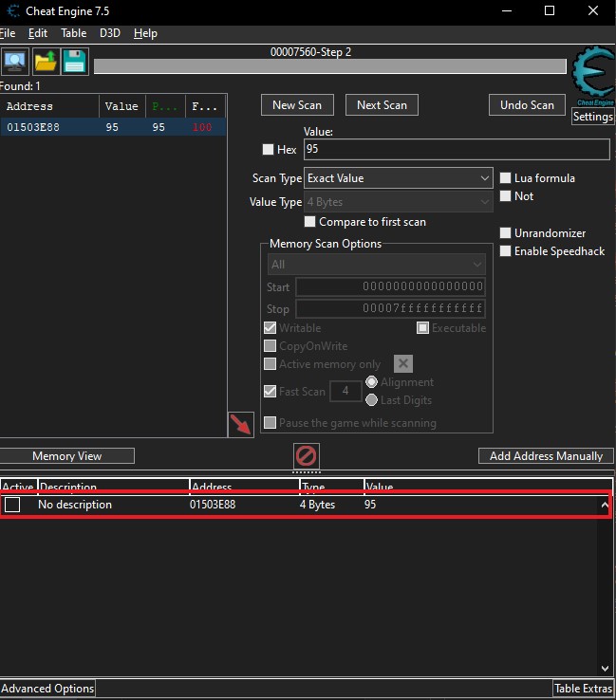Image resolution: width=616 pixels, height=700 pixels.
Task: Open the D3D menu
Action: click(x=110, y=33)
